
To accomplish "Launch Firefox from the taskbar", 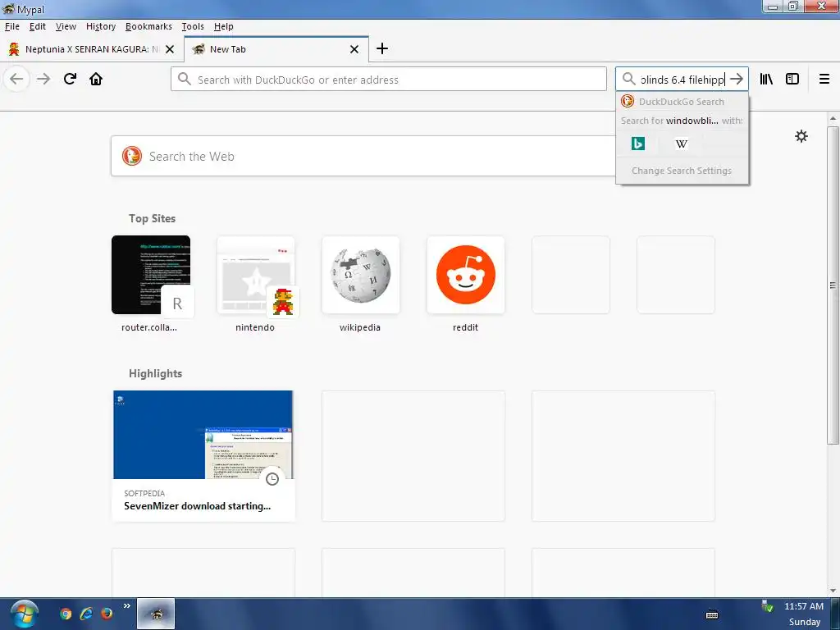I will 107,614.
